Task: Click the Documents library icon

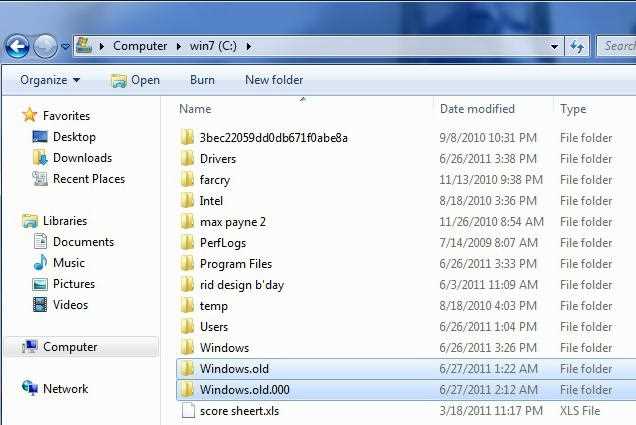Action: [x=40, y=241]
